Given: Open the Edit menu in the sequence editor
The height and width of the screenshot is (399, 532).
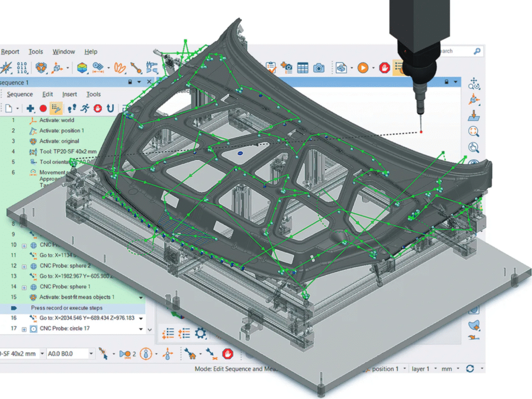Looking at the screenshot, I should [47, 94].
